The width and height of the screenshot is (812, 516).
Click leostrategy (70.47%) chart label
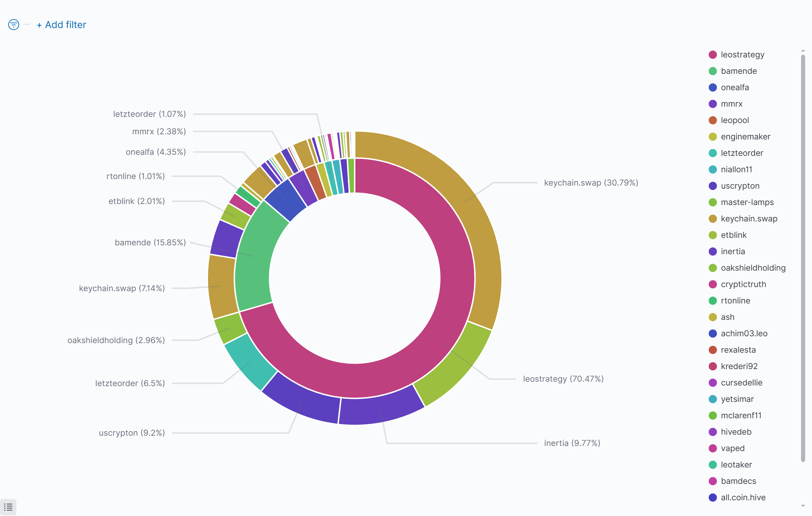click(x=563, y=379)
